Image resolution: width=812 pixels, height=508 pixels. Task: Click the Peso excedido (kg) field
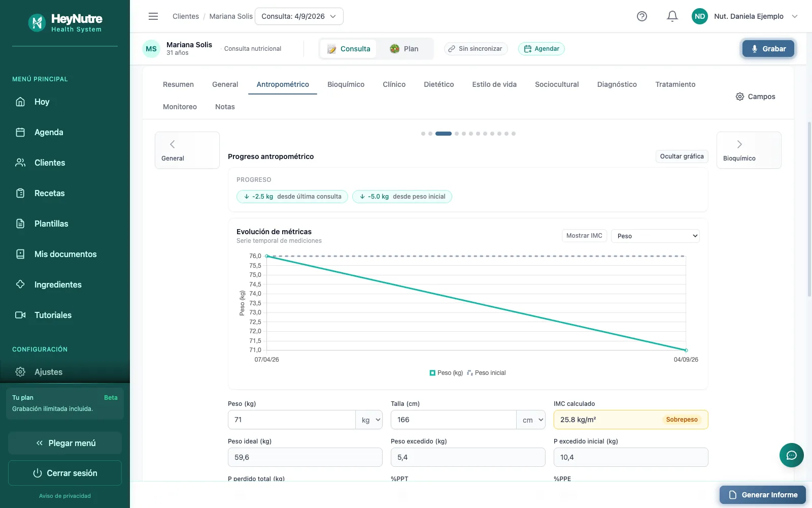tap(468, 457)
